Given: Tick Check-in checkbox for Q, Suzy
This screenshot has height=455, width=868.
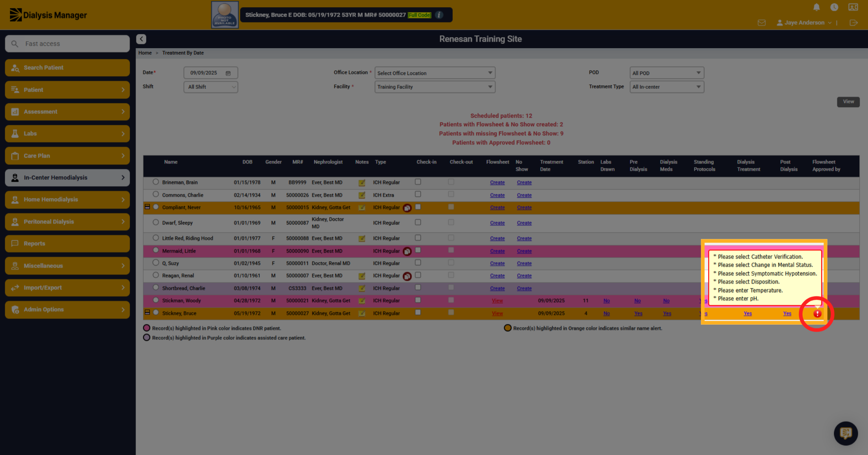Looking at the screenshot, I should click(x=418, y=262).
